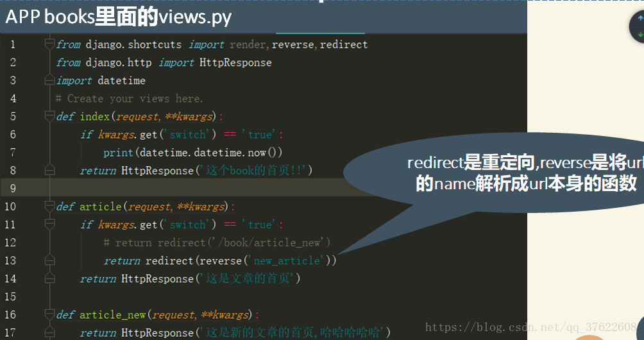
Task: Click 'HttpResponse' in the line 2 import
Action: (236, 62)
